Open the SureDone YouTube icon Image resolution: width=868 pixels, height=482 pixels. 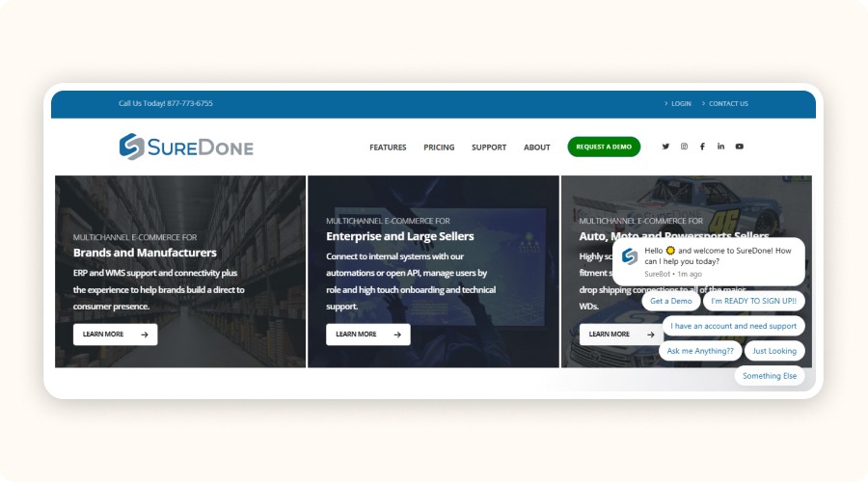tap(739, 147)
